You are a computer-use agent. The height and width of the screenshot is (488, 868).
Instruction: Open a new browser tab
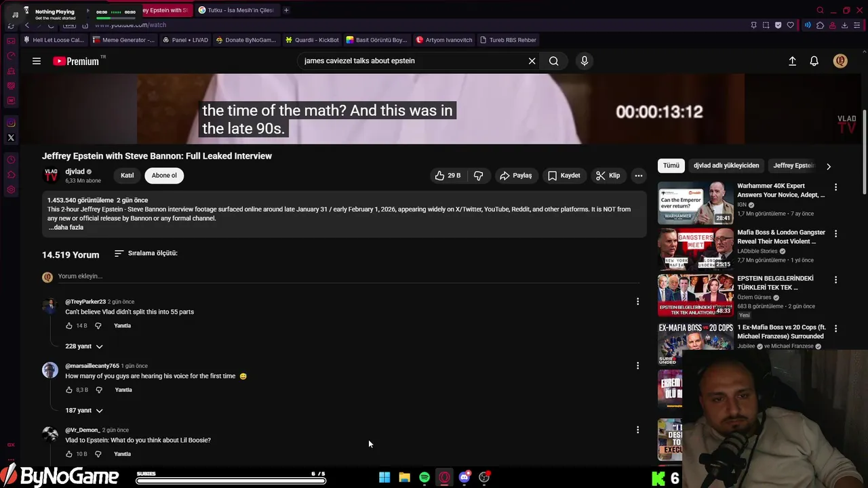point(286,10)
